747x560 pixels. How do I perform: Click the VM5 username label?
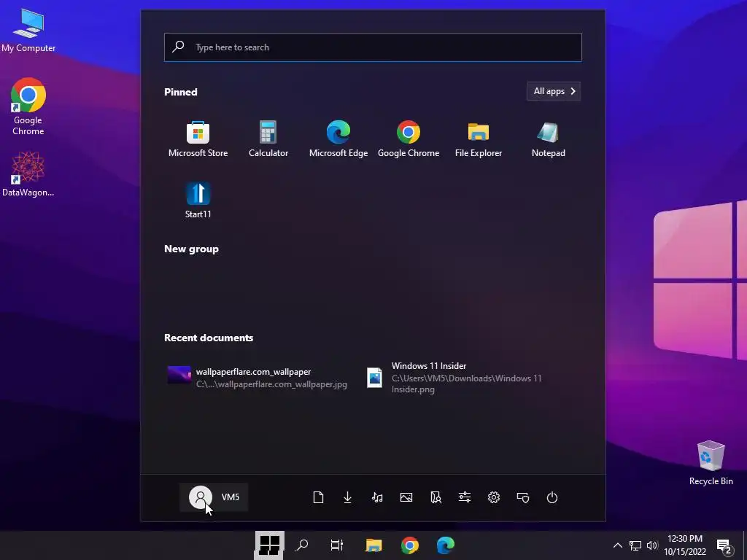click(231, 497)
